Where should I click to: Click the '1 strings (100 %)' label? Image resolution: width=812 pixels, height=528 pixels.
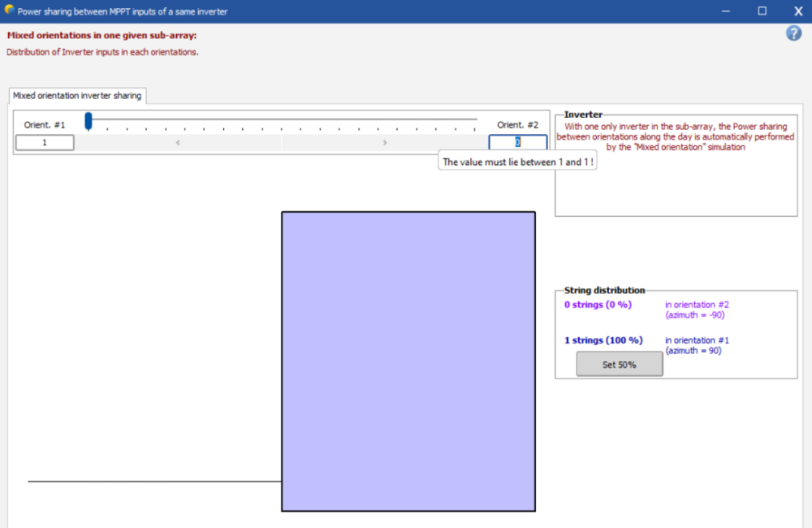click(x=603, y=340)
